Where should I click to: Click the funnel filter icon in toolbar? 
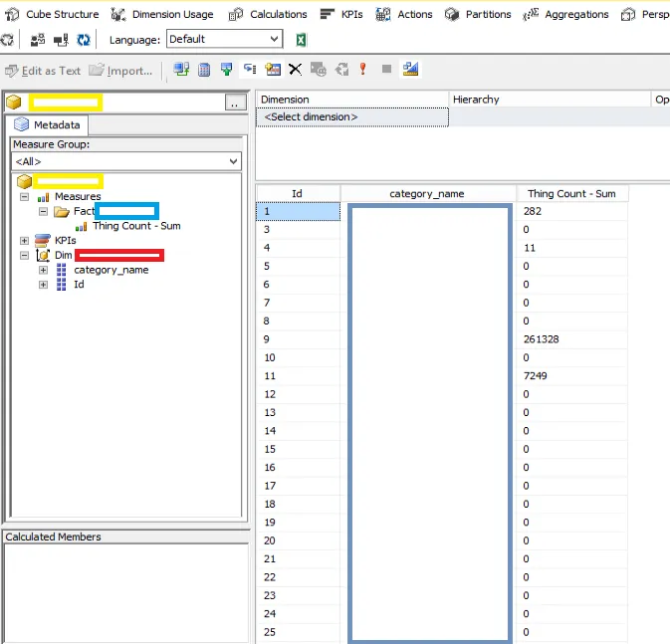227,70
